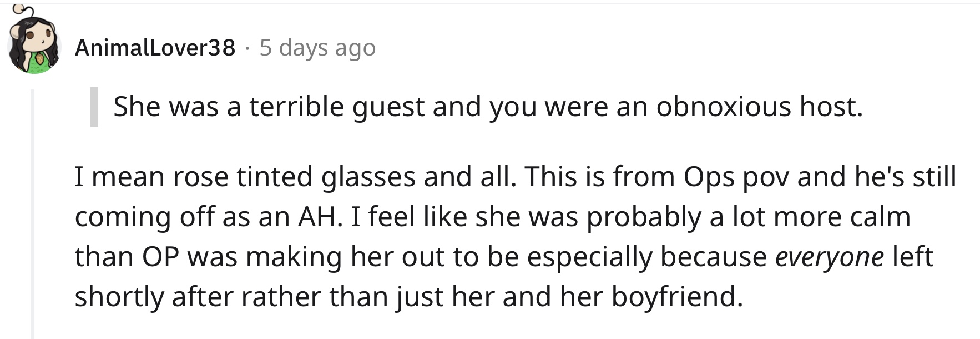Click the gray quote block bar
Viewport: 980px width, 339px height.
[x=94, y=107]
